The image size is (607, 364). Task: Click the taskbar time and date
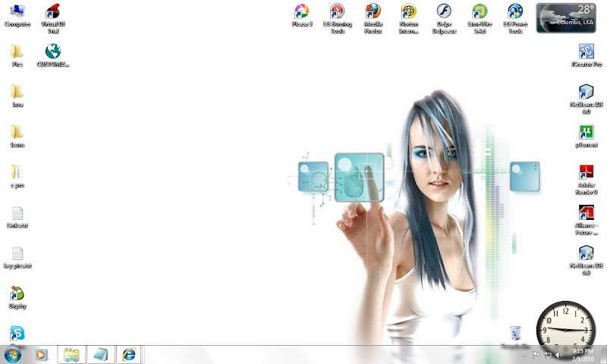pyautogui.click(x=583, y=355)
